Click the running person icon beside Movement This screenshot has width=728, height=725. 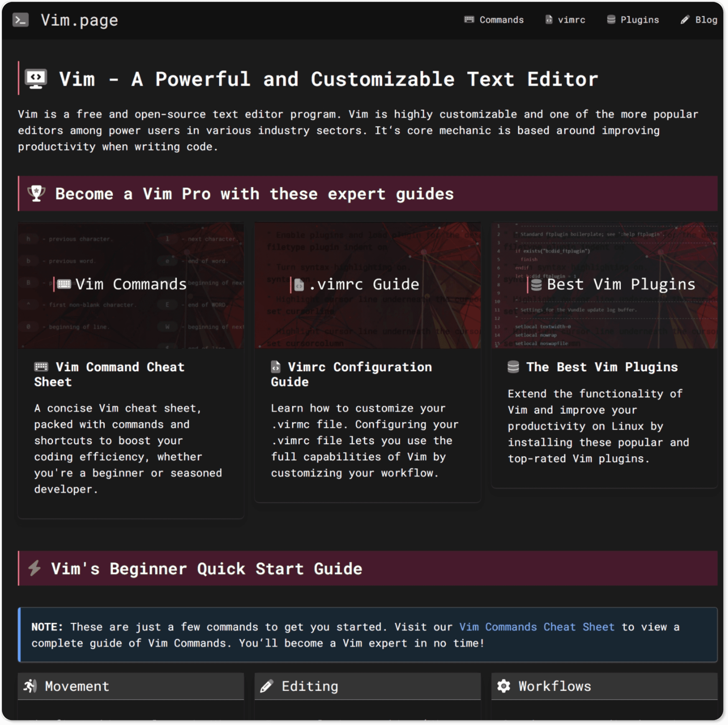[30, 686]
